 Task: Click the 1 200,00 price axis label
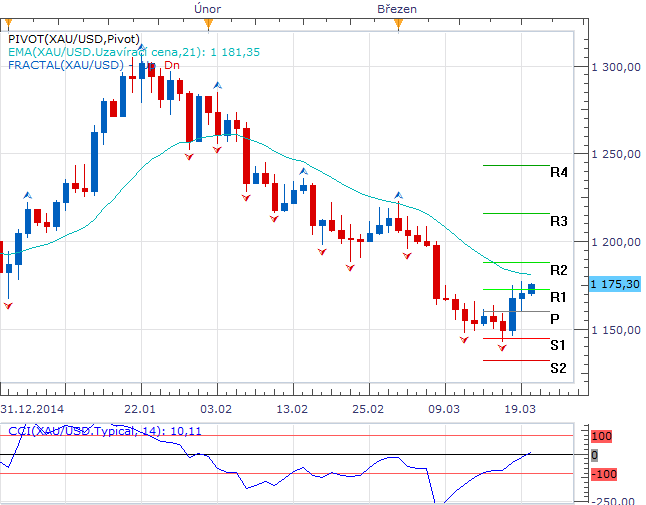(x=616, y=242)
